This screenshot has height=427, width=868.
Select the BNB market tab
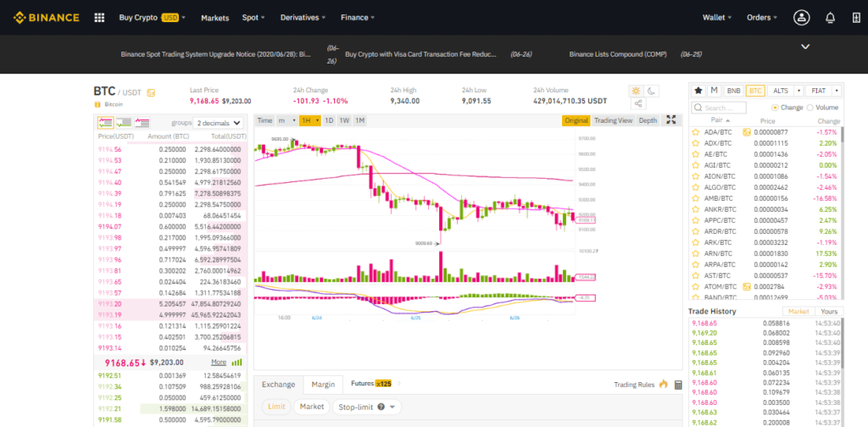tap(733, 90)
